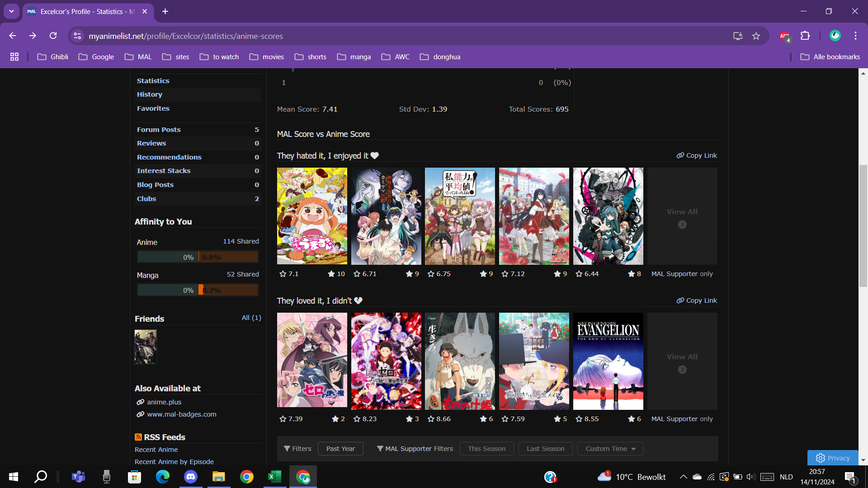
Task: Open the to watch bookmarks folder
Action: coord(219,56)
